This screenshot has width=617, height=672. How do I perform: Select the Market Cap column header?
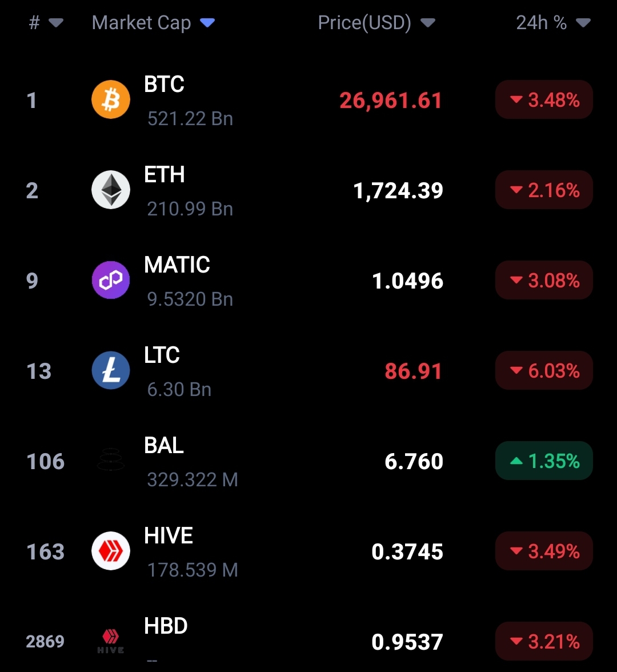click(142, 23)
